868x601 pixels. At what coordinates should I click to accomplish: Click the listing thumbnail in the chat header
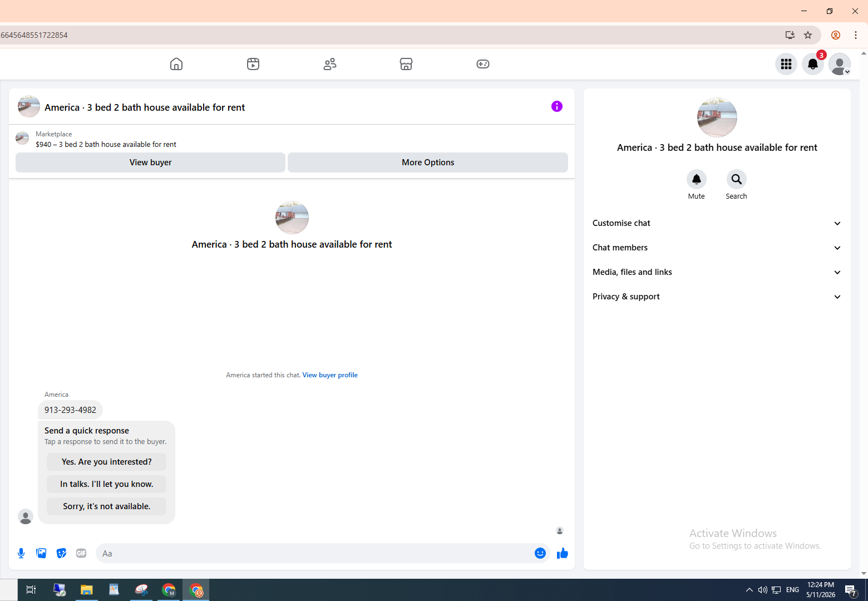point(29,106)
